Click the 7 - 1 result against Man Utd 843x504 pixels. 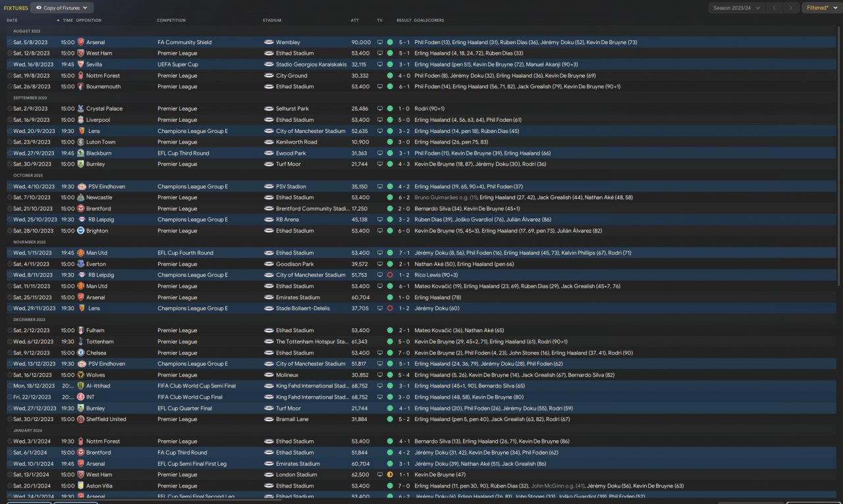[404, 253]
